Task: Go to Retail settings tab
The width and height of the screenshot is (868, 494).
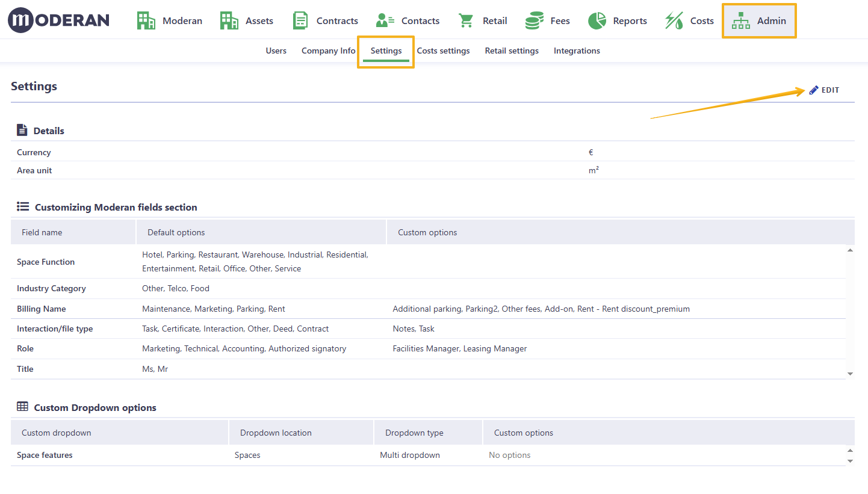Action: click(x=512, y=51)
